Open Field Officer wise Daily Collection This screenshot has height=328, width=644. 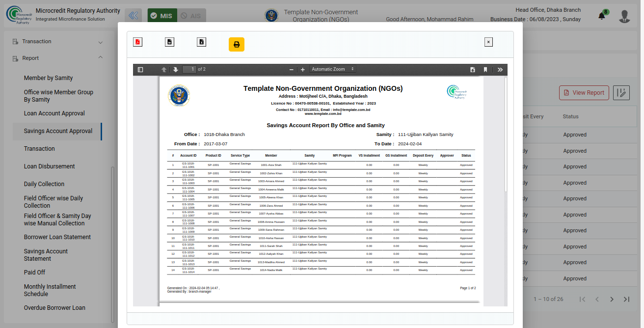tap(54, 202)
